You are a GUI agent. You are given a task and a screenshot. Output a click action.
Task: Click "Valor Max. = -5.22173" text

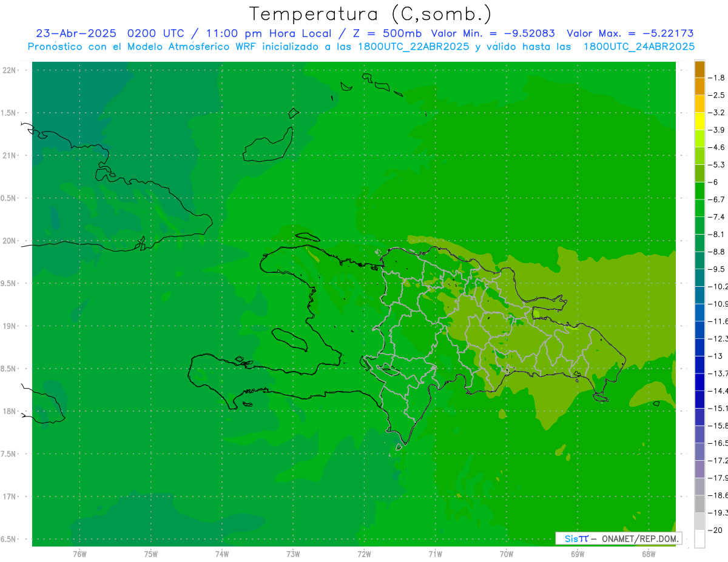630,33
